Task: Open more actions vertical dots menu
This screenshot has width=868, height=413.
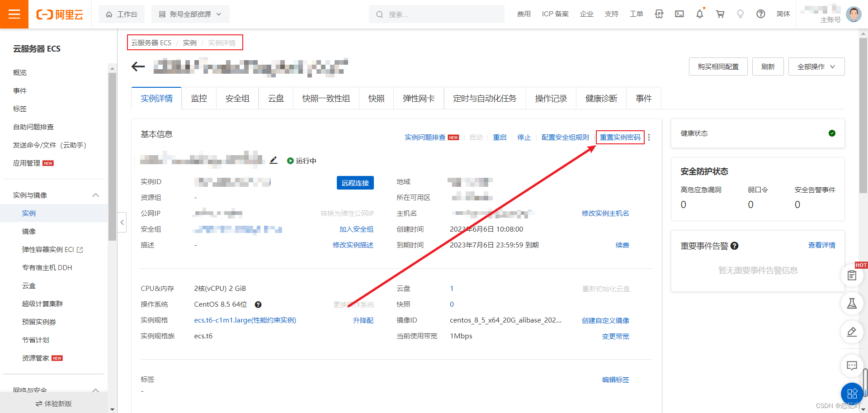Action: 649,137
